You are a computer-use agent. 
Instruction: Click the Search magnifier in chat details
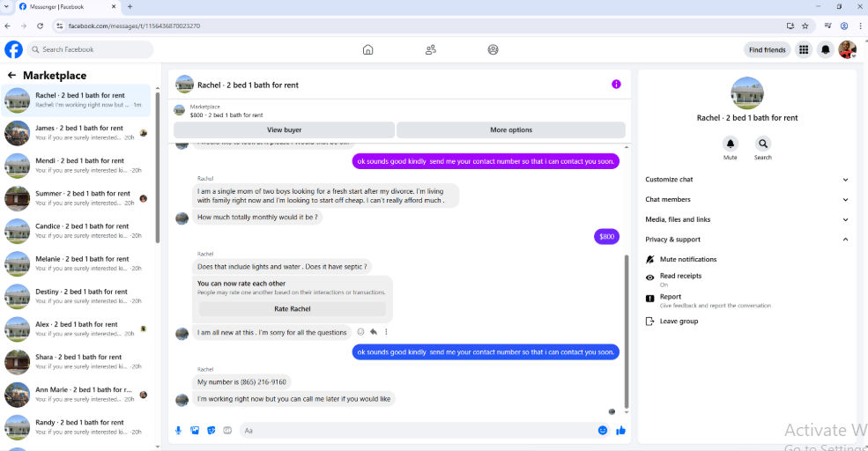coord(763,144)
